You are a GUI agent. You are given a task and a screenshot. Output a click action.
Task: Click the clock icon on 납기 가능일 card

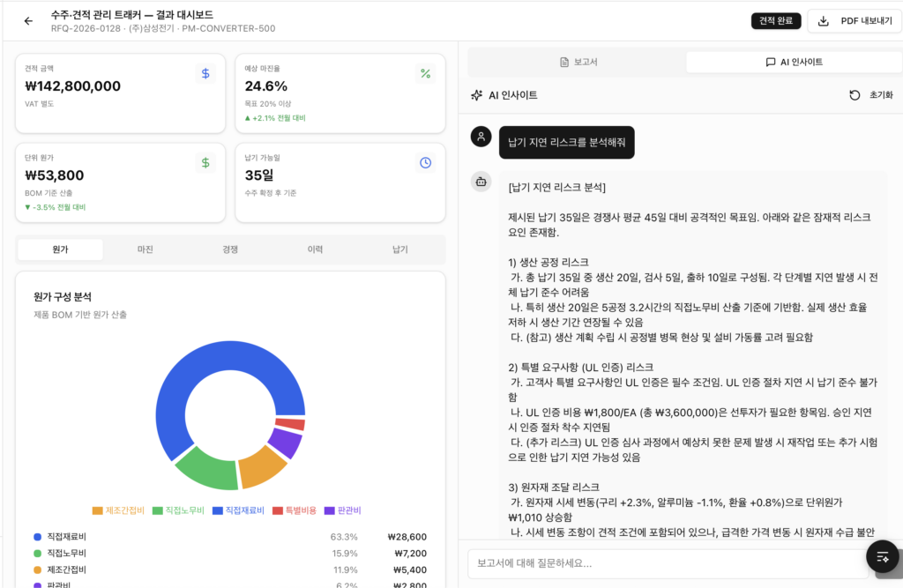click(x=425, y=163)
